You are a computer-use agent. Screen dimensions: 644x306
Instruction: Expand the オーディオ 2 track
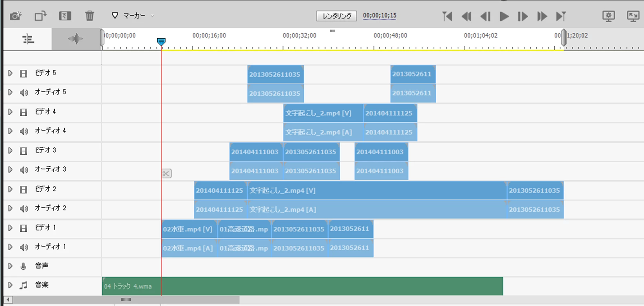[x=10, y=208]
